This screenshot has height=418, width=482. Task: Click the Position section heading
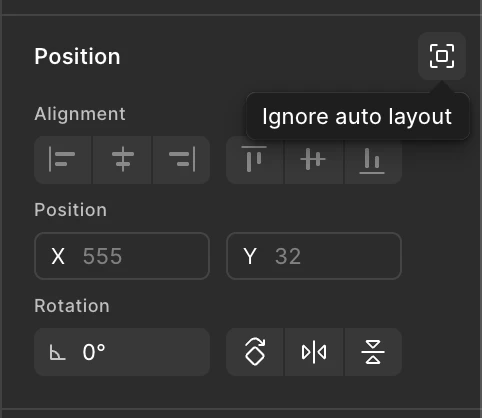click(77, 56)
